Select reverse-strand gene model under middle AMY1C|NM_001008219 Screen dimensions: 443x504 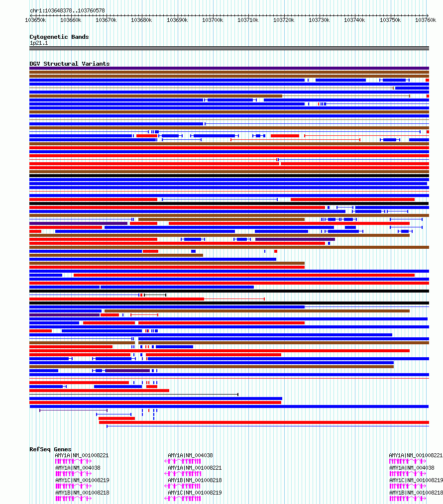183,498
